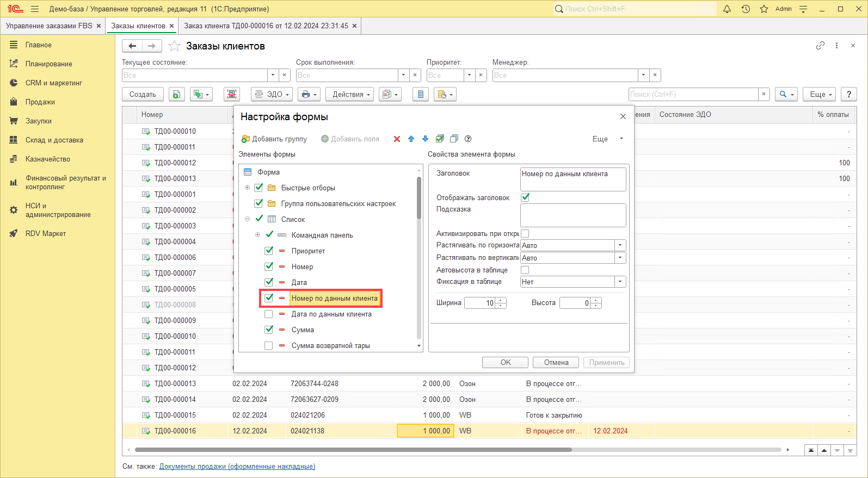868x478 pixels.
Task: Enable Дата по данным клиента checkbox
Action: (x=269, y=314)
